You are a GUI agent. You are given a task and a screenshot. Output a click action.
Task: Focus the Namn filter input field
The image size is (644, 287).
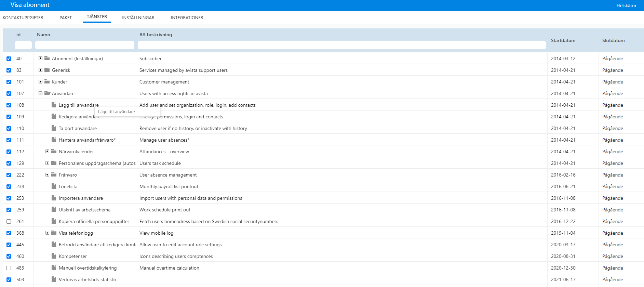(85, 45)
